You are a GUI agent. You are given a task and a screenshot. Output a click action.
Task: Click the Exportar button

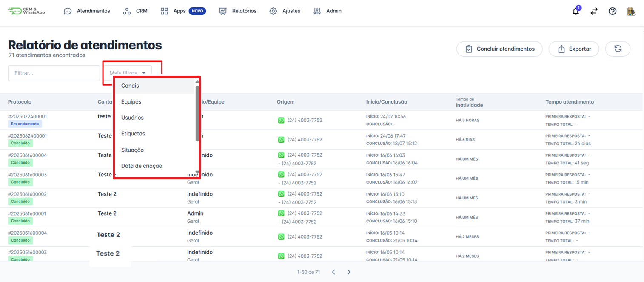(574, 49)
